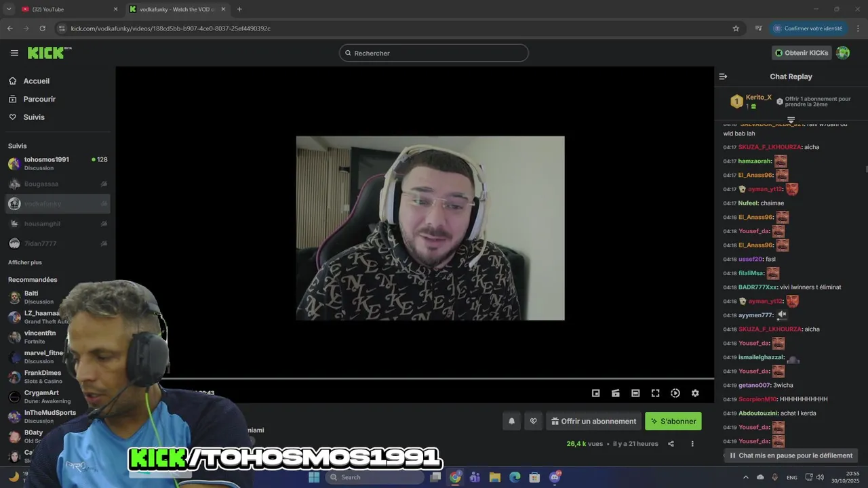This screenshot has height=488, width=868.
Task: Toggle notification bell for vodkafunky
Action: pos(512,421)
